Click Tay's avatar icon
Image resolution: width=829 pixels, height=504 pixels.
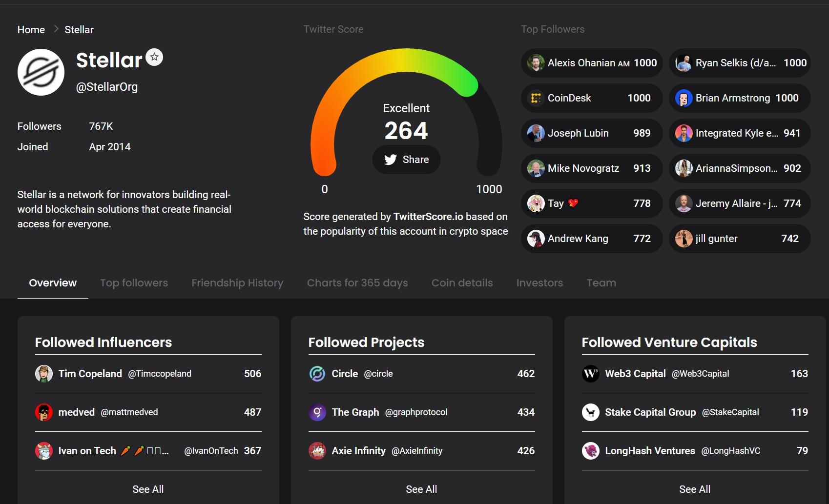click(x=536, y=203)
